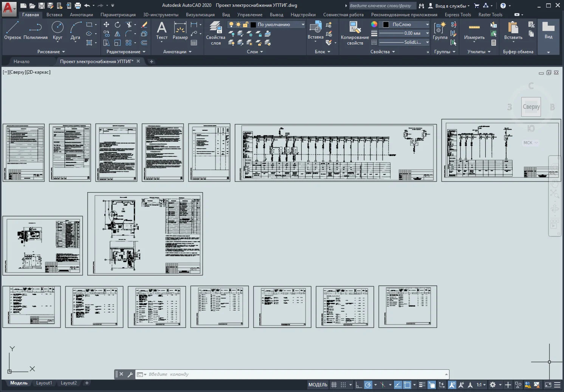Click the object color wheel icon

(374, 24)
